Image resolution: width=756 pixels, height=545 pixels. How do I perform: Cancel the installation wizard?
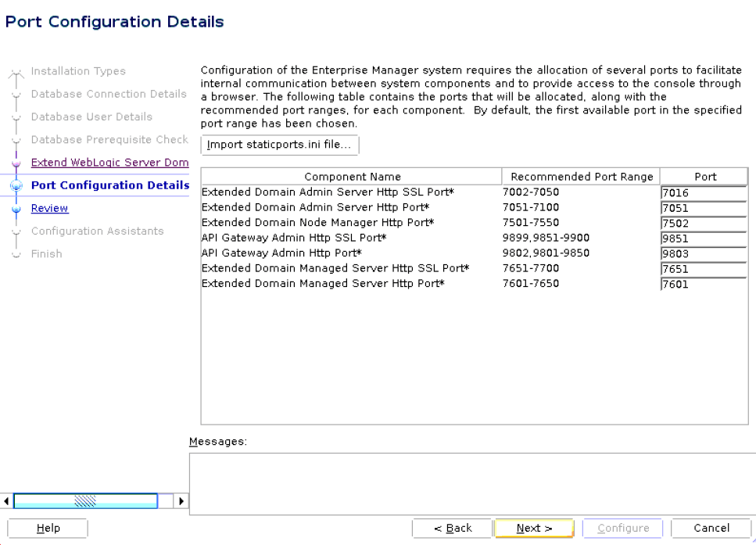710,528
